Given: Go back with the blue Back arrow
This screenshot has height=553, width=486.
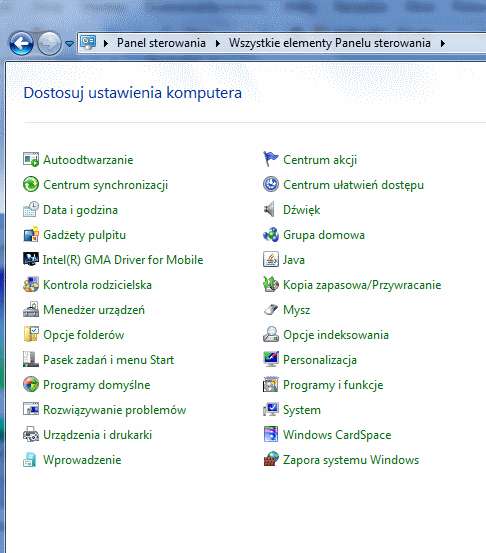Looking at the screenshot, I should coord(22,43).
